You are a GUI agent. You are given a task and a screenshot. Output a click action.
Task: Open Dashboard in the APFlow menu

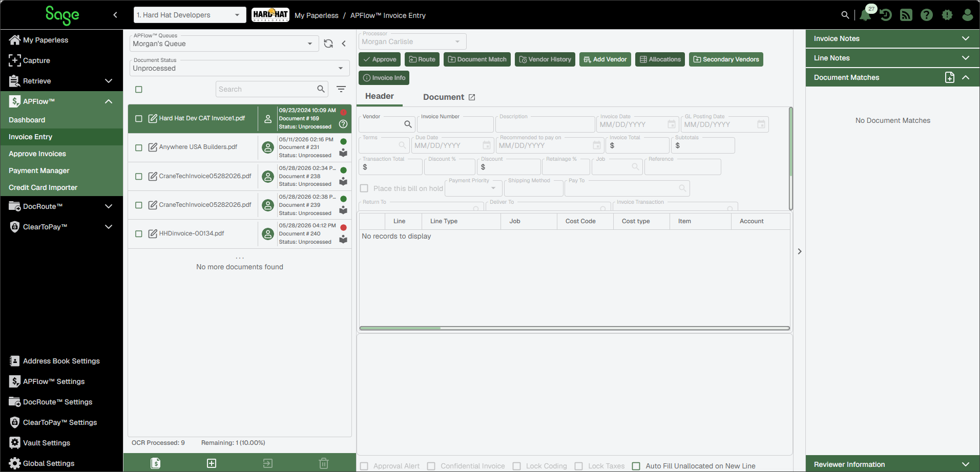[x=27, y=120]
